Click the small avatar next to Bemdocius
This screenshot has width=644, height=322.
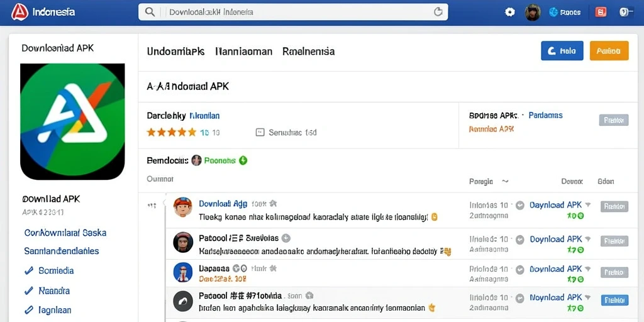pyautogui.click(x=197, y=160)
